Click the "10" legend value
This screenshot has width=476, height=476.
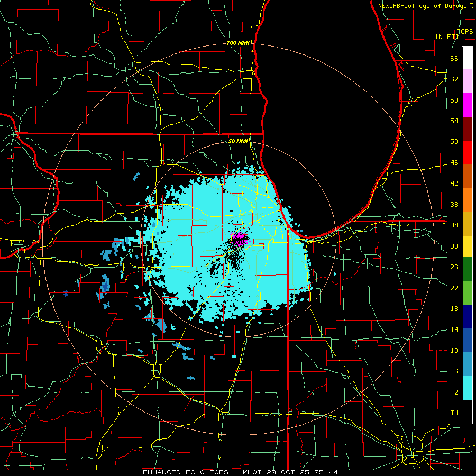point(454,350)
